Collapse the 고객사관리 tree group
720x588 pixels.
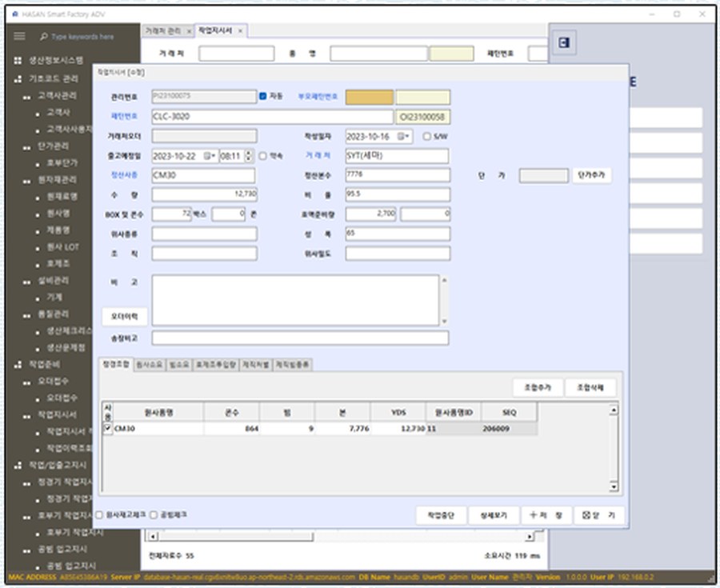tap(26, 97)
